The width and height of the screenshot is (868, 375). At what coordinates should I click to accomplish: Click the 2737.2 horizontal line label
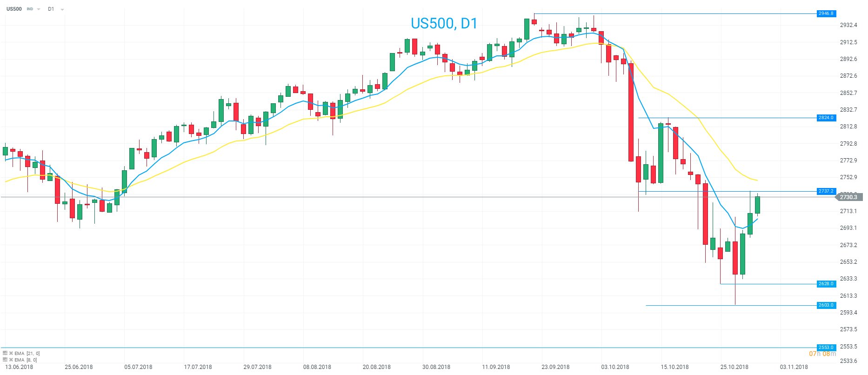[x=826, y=191]
